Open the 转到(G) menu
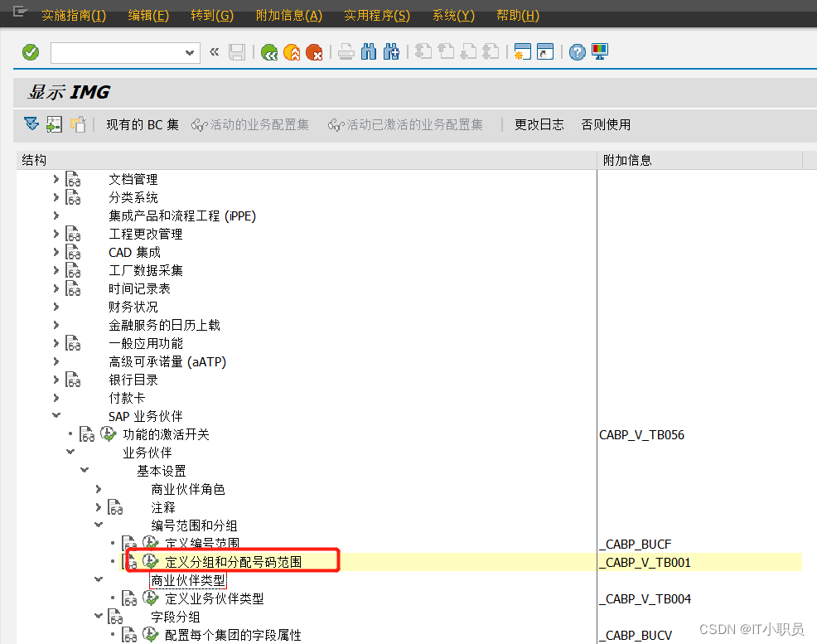Viewport: 817px width, 644px height. pos(212,16)
